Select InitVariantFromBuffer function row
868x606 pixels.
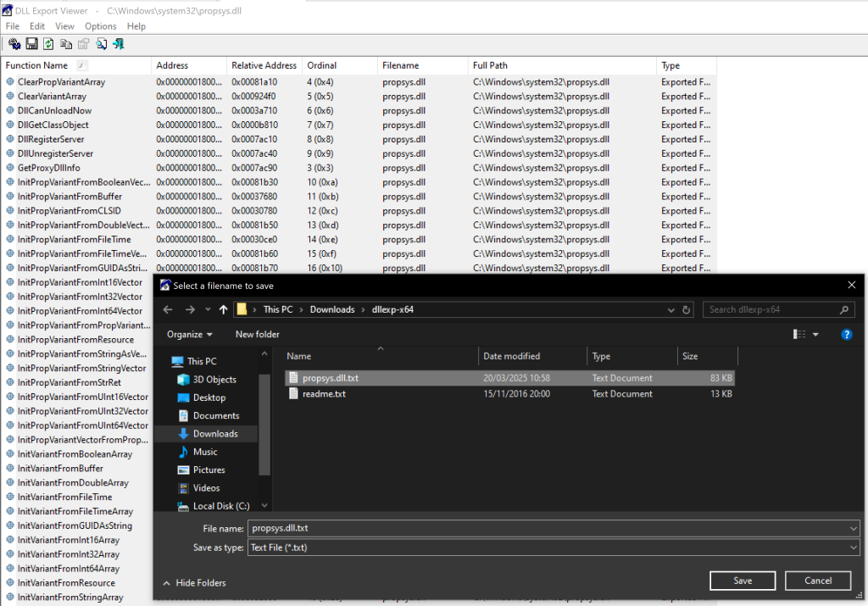coord(77,469)
